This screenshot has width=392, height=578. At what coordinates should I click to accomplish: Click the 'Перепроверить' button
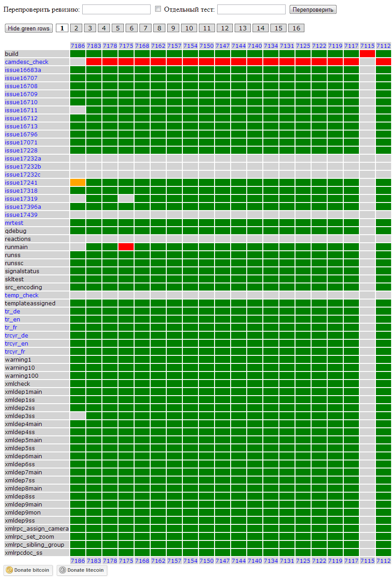click(x=313, y=9)
